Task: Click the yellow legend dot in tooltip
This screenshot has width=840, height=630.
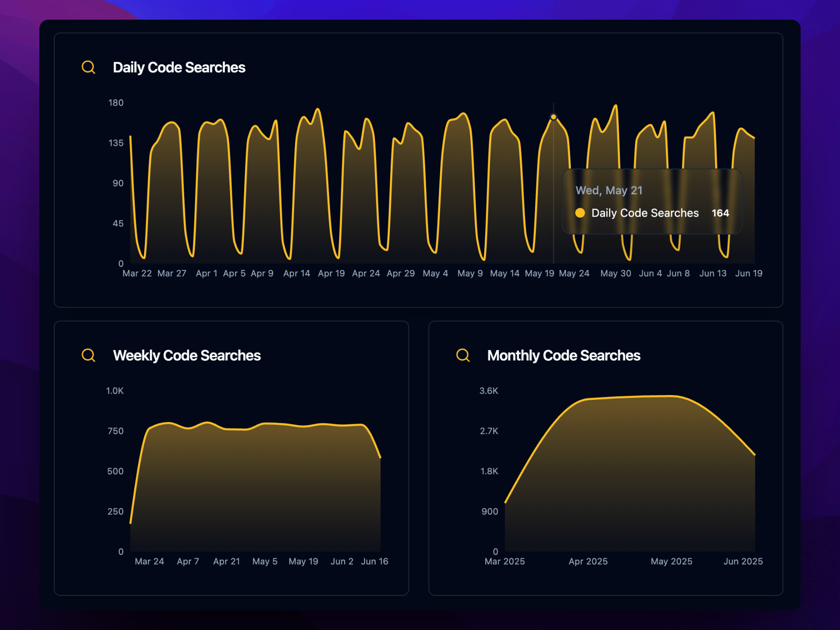Action: pyautogui.click(x=580, y=213)
